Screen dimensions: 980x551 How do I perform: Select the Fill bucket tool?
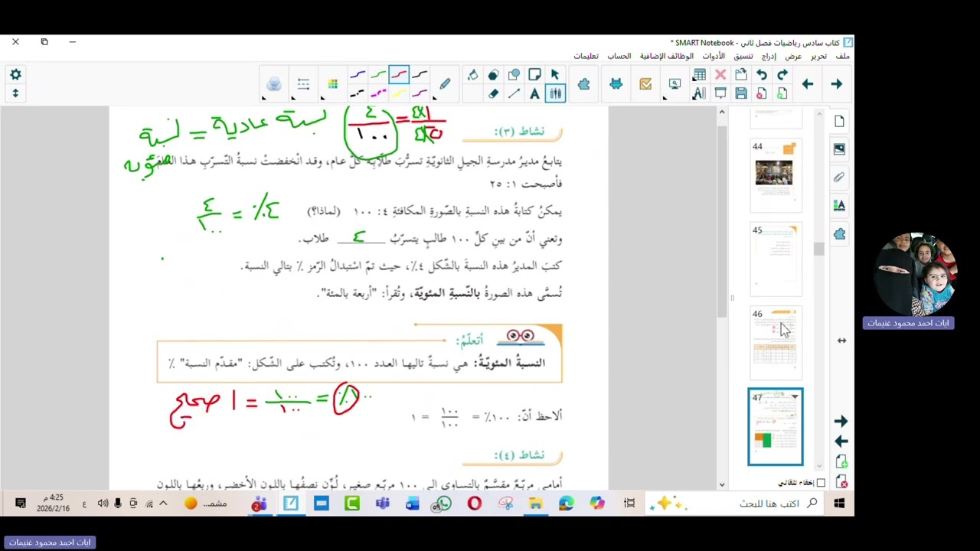point(472,75)
